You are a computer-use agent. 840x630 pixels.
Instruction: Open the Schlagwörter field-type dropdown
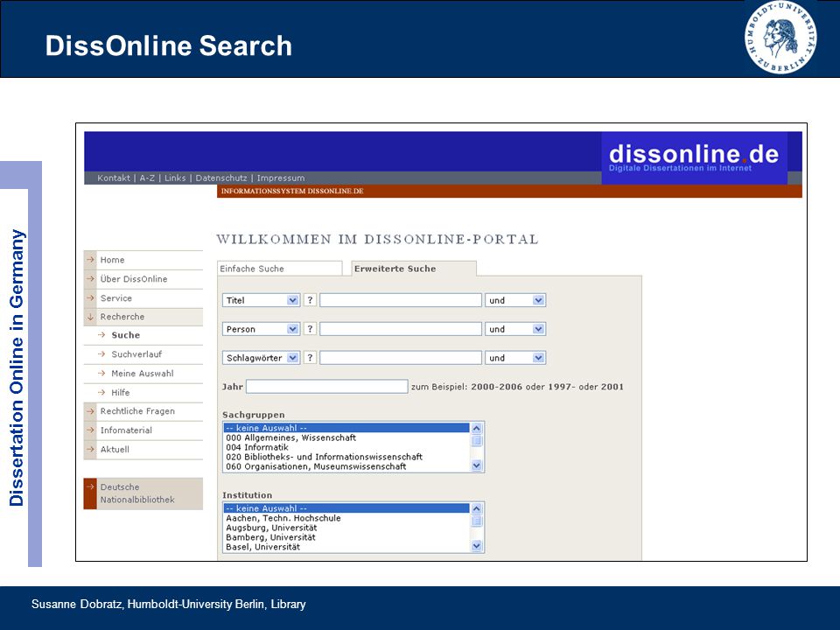(261, 358)
